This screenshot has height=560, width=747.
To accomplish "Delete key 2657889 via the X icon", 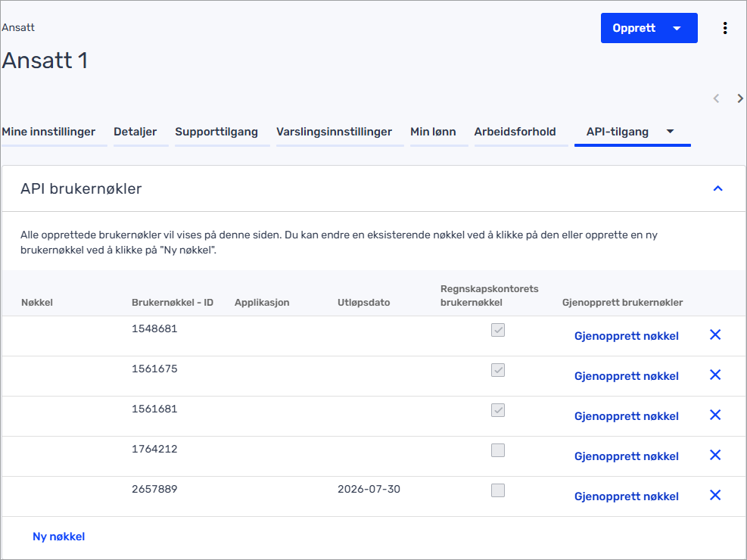I will (x=714, y=495).
